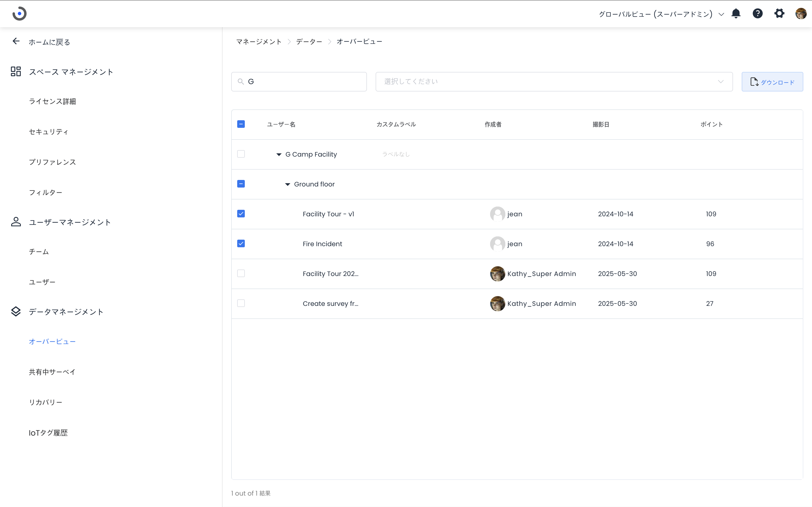This screenshot has width=812, height=507.
Task: Click the データマネージメント layers icon
Action: coord(16,312)
